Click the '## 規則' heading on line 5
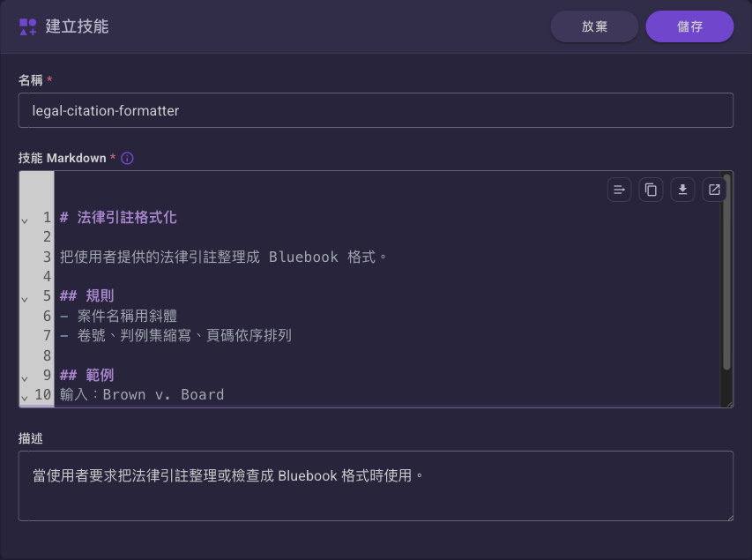Image resolution: width=752 pixels, height=560 pixels. click(x=86, y=295)
